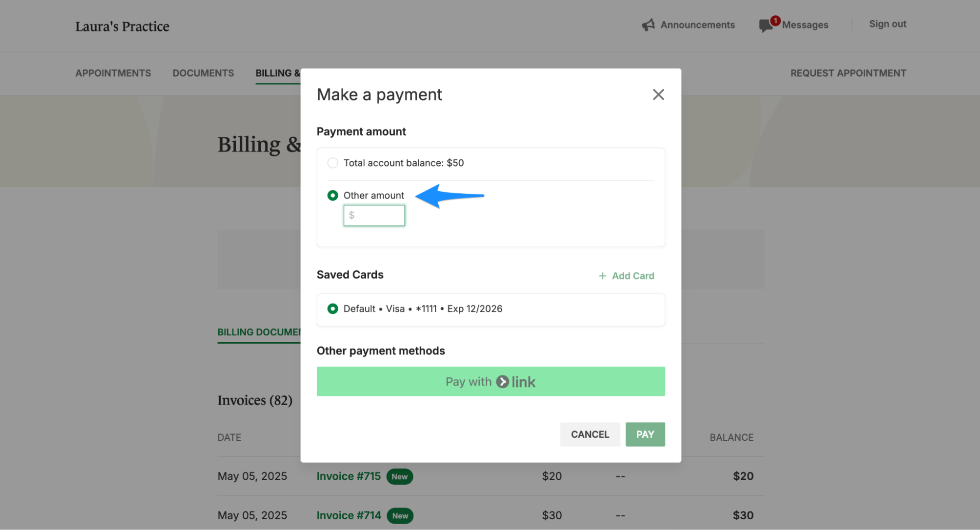The width and height of the screenshot is (980, 530).
Task: Click the Invoices (82) heading
Action: pyautogui.click(x=255, y=401)
